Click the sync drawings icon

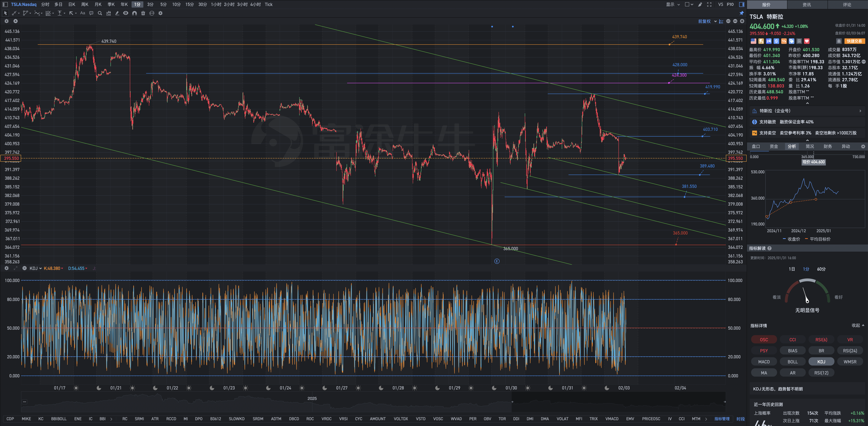[152, 13]
